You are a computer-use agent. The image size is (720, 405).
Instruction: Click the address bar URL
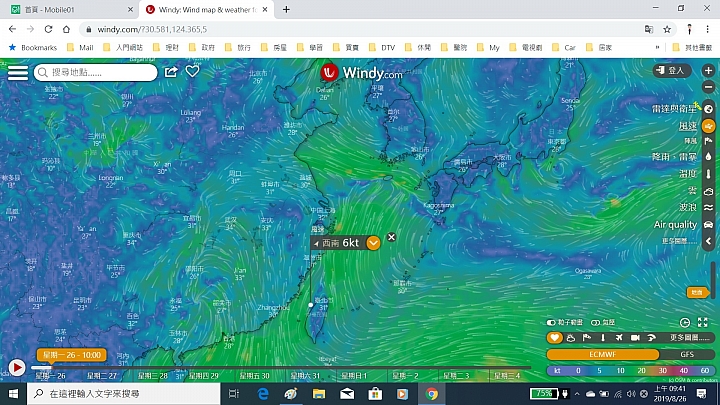tap(152, 29)
